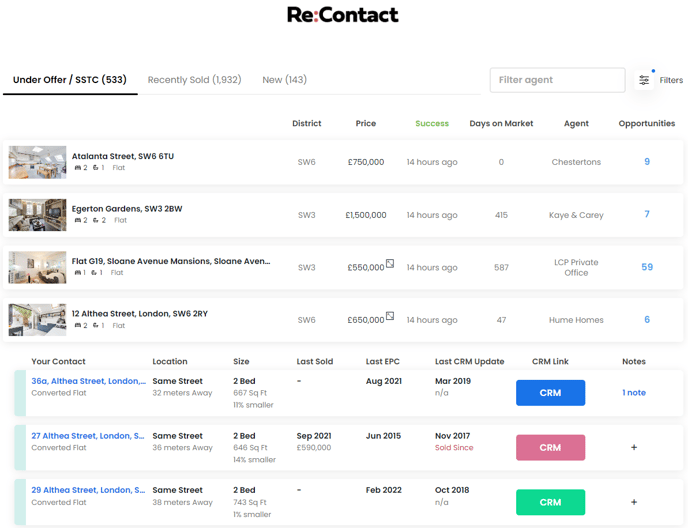
Task: Open the Egerton Gardens property photo
Action: click(37, 215)
